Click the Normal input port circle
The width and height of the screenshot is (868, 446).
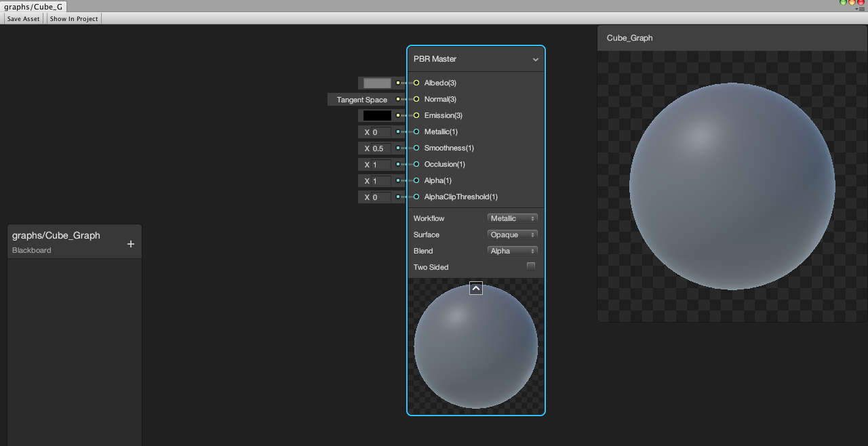point(416,99)
